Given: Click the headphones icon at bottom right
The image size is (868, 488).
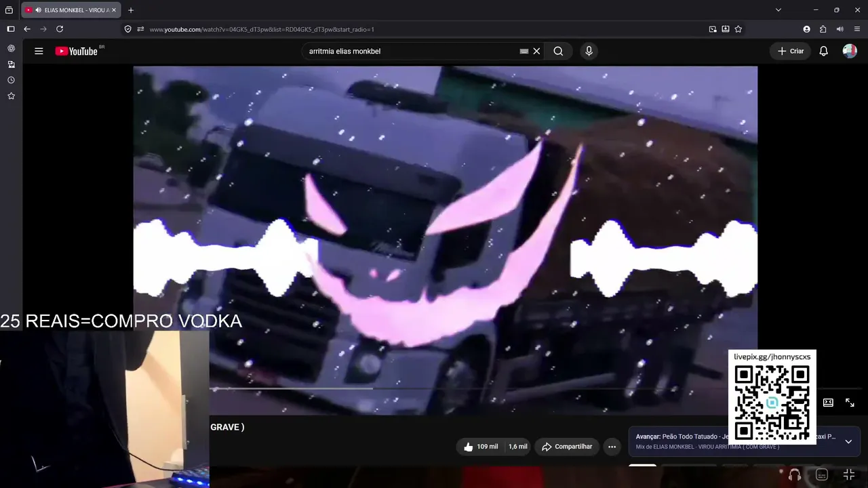Looking at the screenshot, I should [x=795, y=474].
